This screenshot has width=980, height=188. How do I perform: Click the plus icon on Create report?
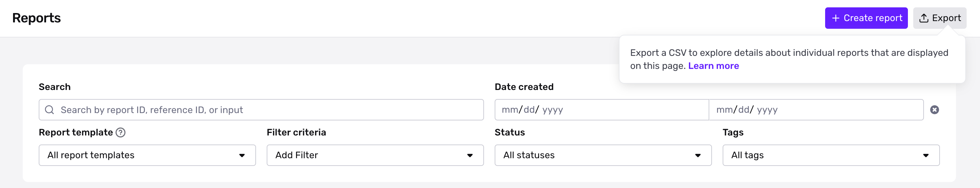[835, 18]
